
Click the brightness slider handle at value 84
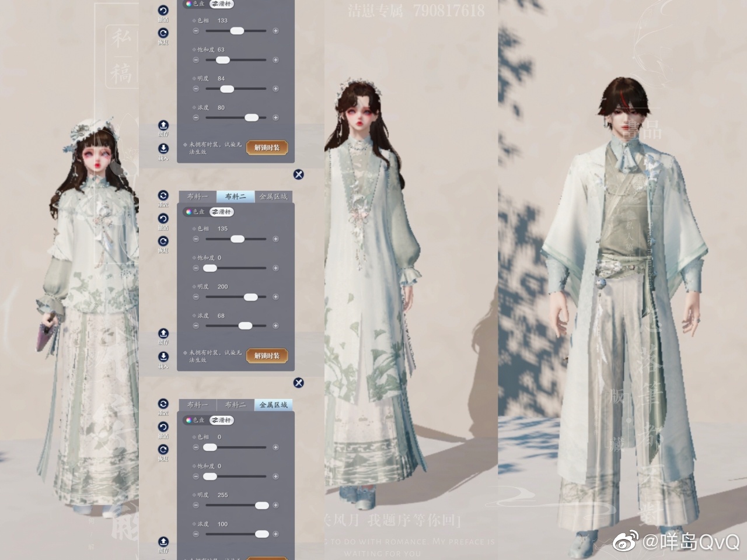[226, 89]
